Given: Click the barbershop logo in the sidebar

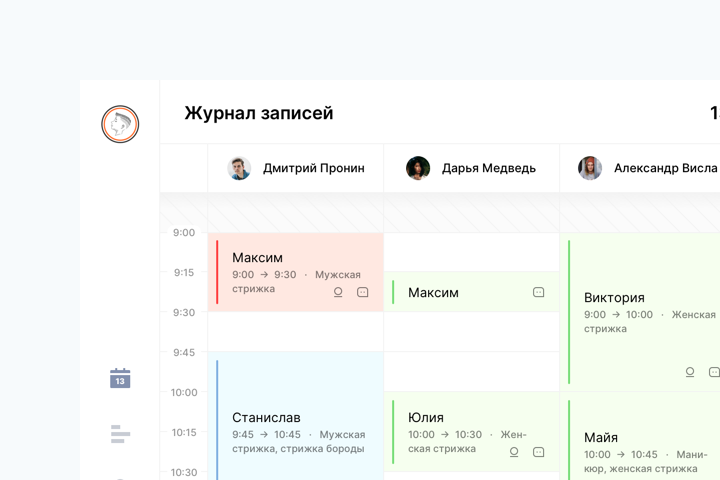Looking at the screenshot, I should (120, 124).
